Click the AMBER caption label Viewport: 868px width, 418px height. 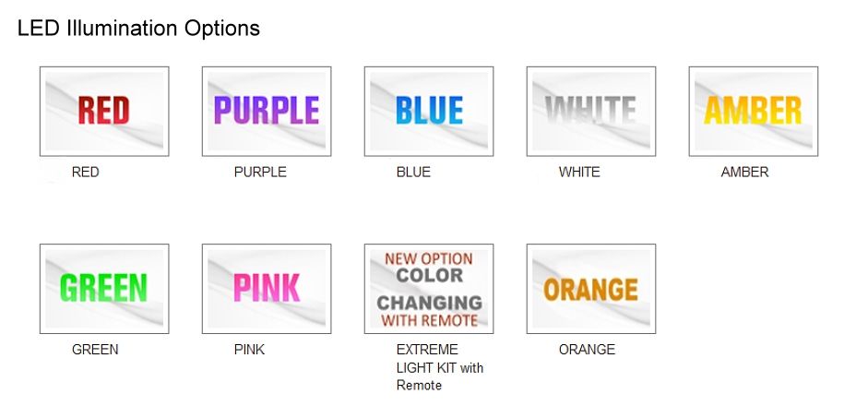pos(744,173)
